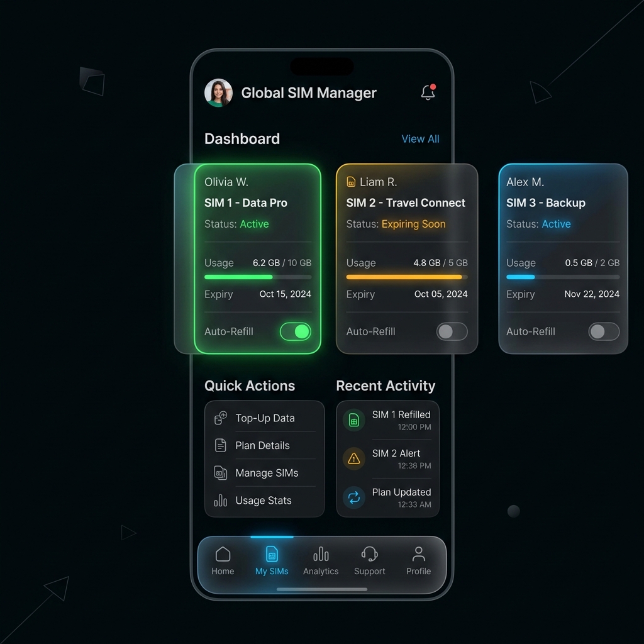This screenshot has height=644, width=644.
Task: Open the SIM 2 Alert activity entry
Action: [x=387, y=458]
